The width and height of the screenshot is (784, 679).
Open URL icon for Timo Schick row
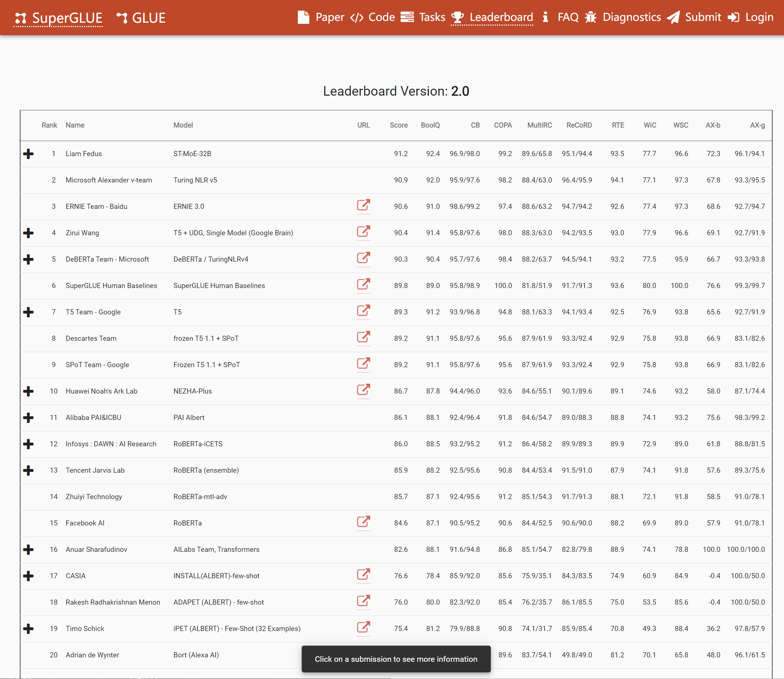pyautogui.click(x=363, y=627)
